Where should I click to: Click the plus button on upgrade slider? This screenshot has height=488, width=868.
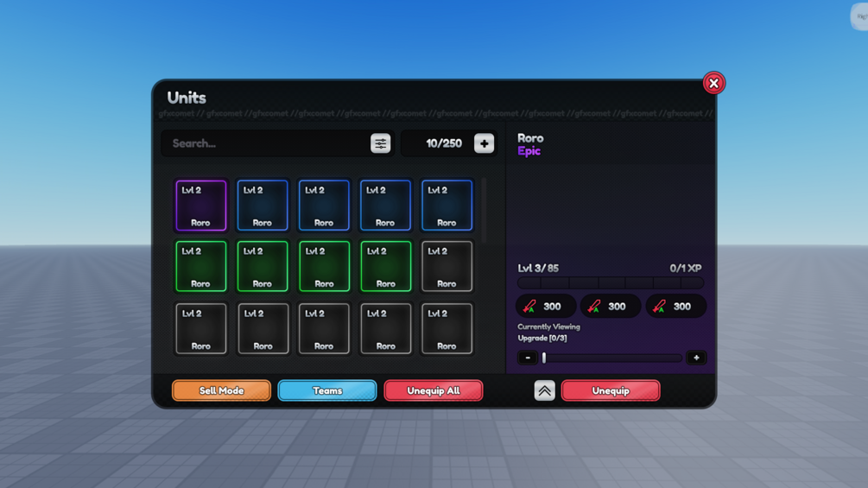(x=696, y=358)
